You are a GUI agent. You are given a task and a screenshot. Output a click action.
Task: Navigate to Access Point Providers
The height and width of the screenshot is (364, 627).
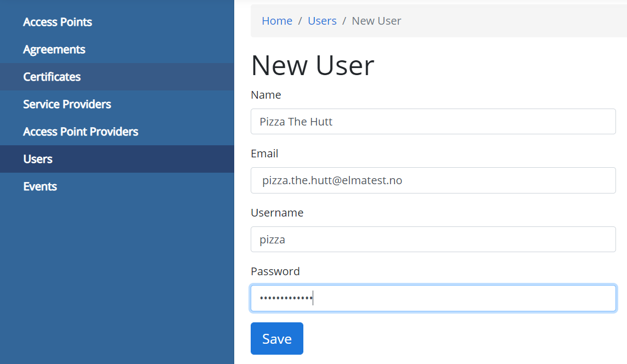(x=81, y=132)
